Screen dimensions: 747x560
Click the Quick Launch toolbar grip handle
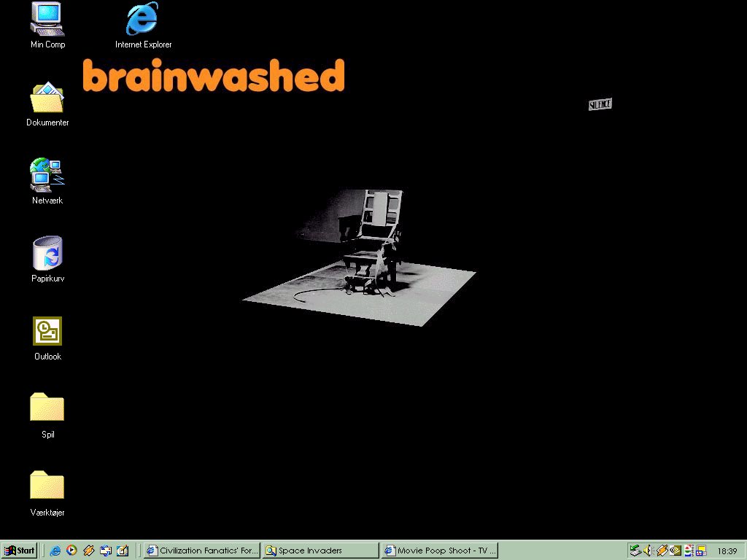point(43,551)
